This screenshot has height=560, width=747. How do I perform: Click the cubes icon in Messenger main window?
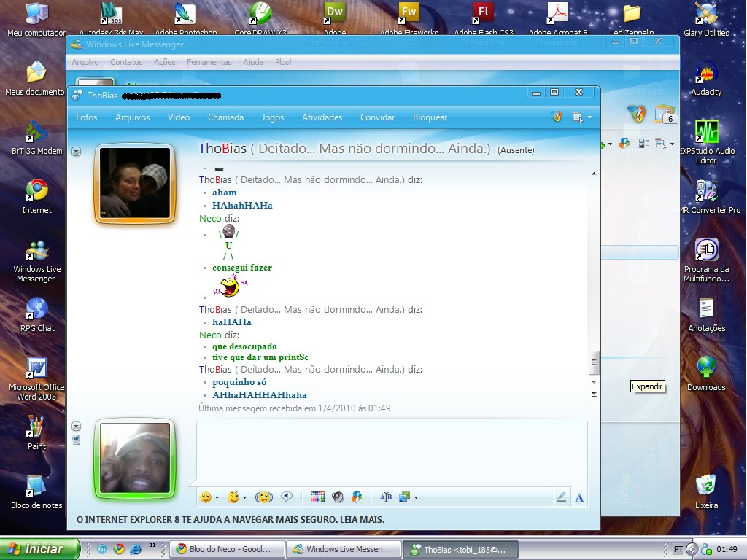pos(624,144)
